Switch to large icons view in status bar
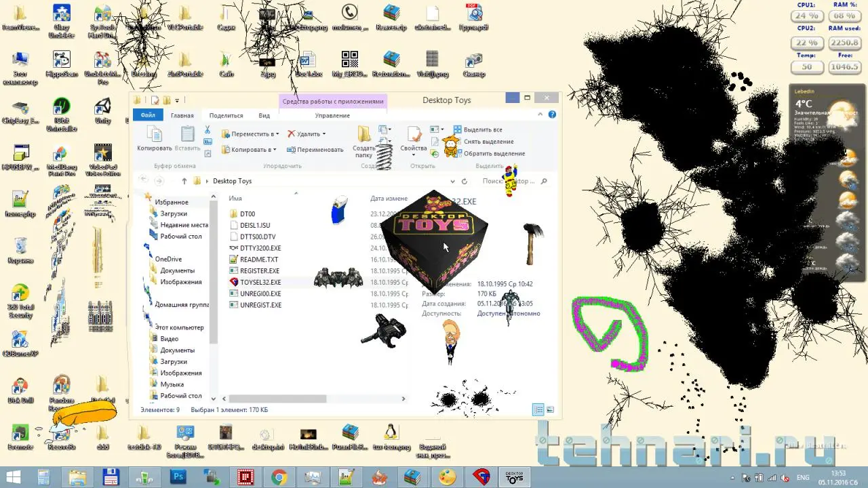 550,409
